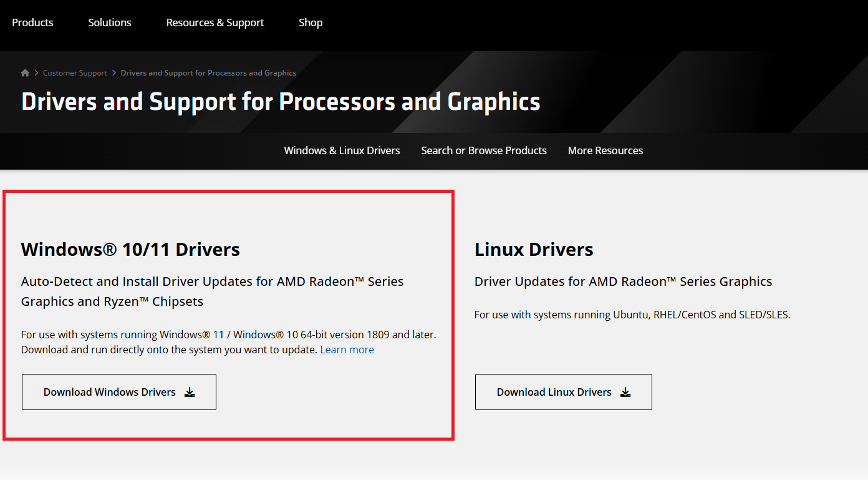This screenshot has width=868, height=480.
Task: Click download arrow icon on Windows Drivers button
Action: click(190, 392)
